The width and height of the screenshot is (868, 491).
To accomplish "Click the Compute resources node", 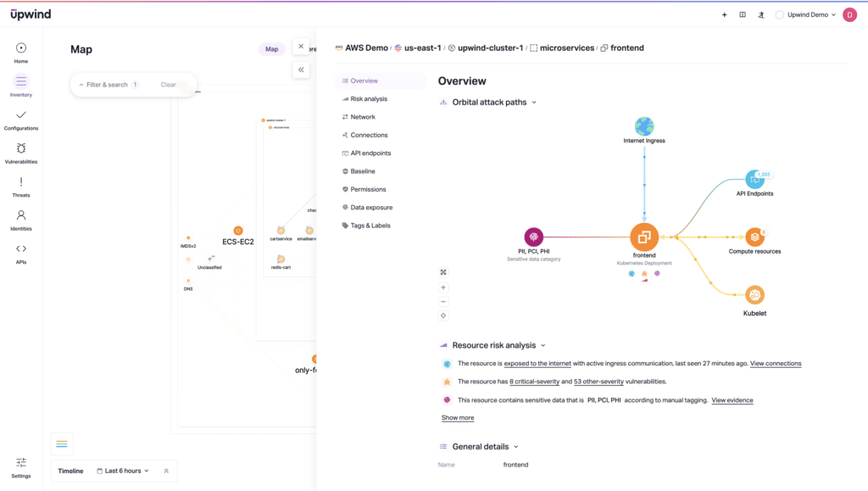I will point(754,237).
